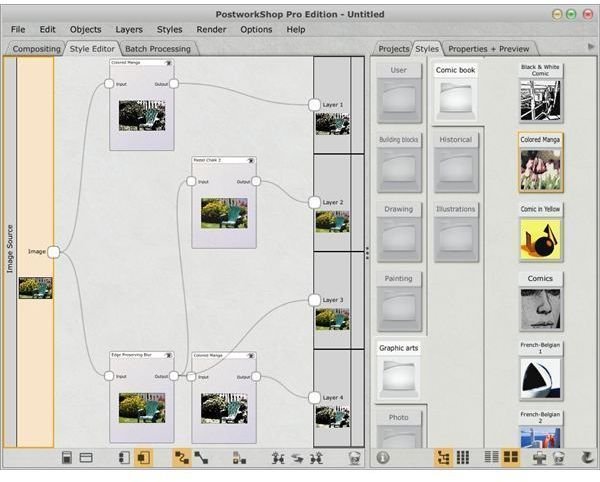Switch to the Compositing tab
600x482 pixels.
click(36, 49)
